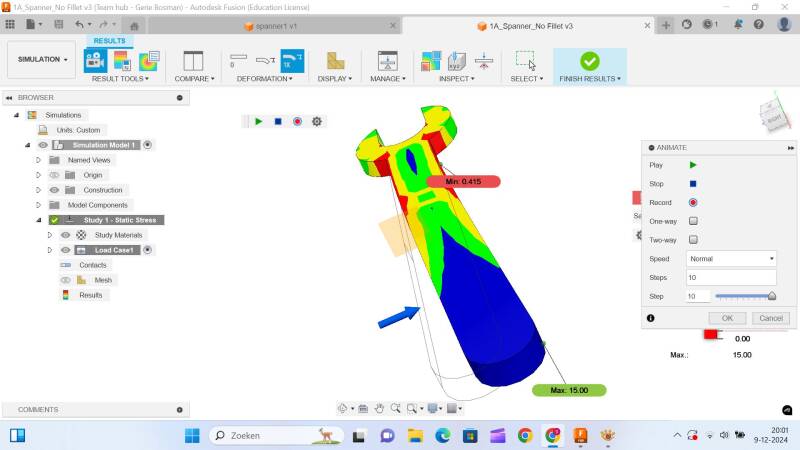
Task: Click Cancel in the Animate panel
Action: [771, 318]
